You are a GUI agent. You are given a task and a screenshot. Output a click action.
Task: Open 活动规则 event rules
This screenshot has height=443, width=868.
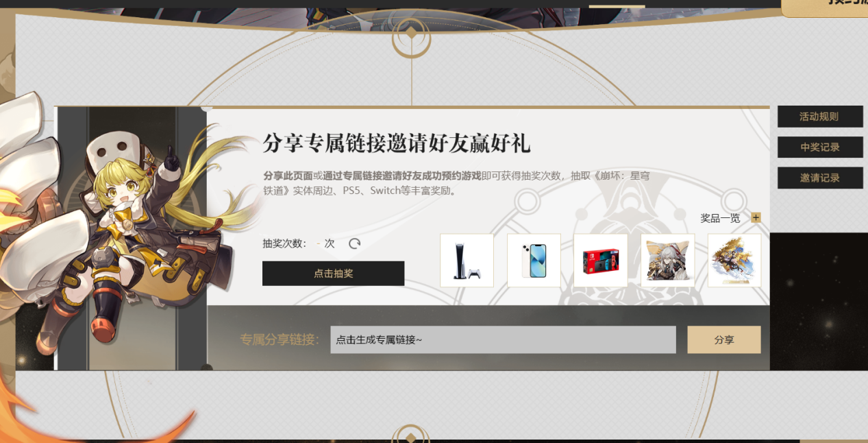[820, 117]
